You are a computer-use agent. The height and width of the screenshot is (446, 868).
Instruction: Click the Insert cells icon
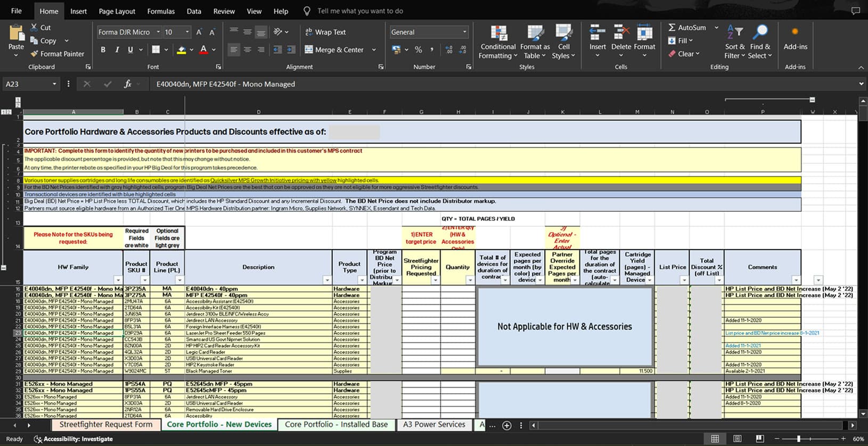coord(597,33)
